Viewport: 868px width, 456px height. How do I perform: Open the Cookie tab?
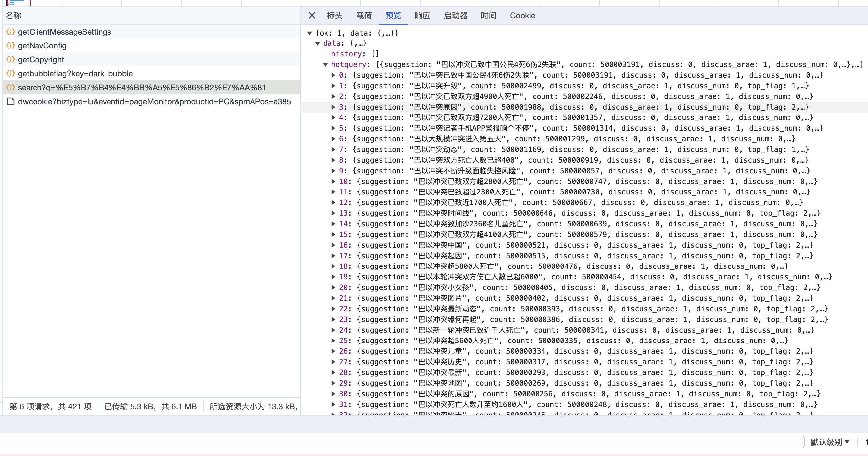pos(522,16)
